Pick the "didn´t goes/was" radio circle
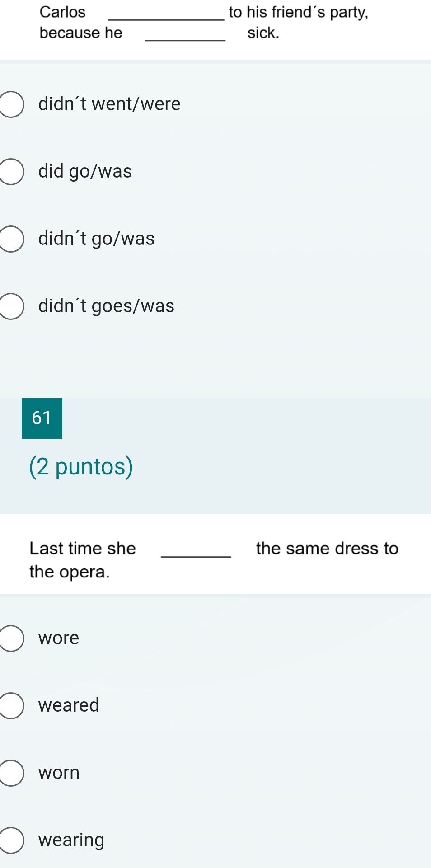431x868 pixels. click(11, 306)
